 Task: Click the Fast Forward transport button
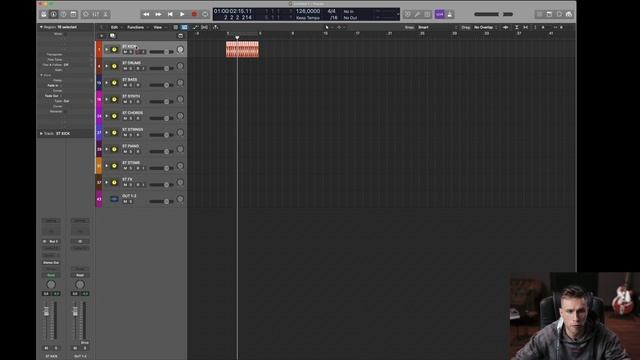(158, 14)
